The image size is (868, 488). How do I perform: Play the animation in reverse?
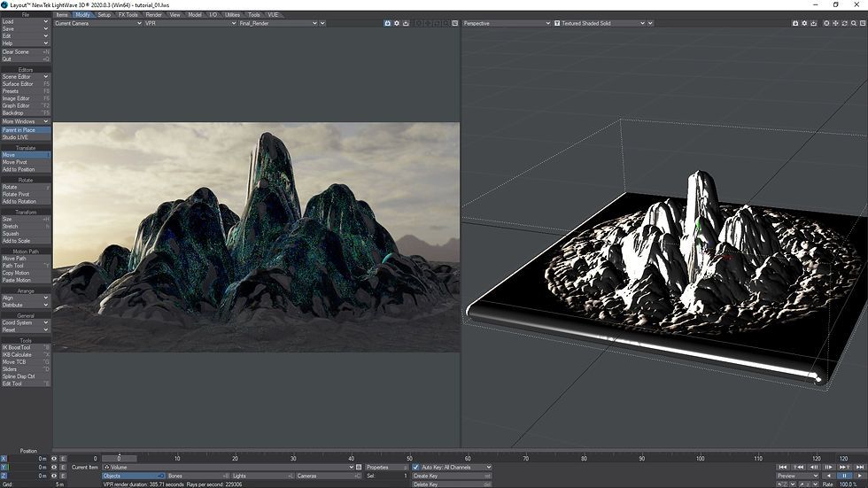click(831, 476)
